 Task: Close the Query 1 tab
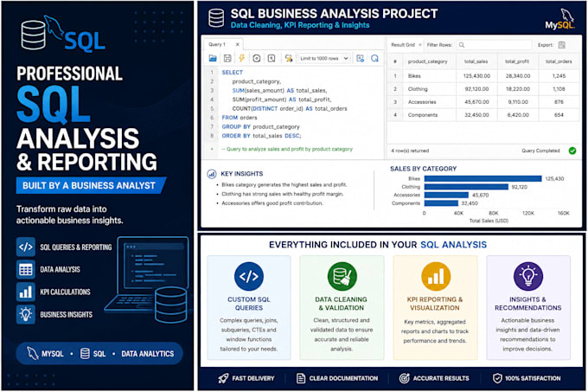coord(238,44)
